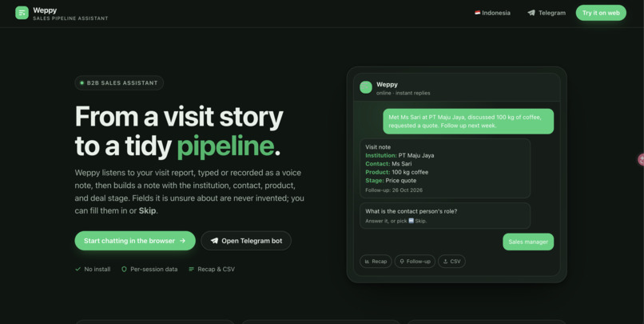
Task: Click the Sales manager reply bubble
Action: click(x=528, y=242)
